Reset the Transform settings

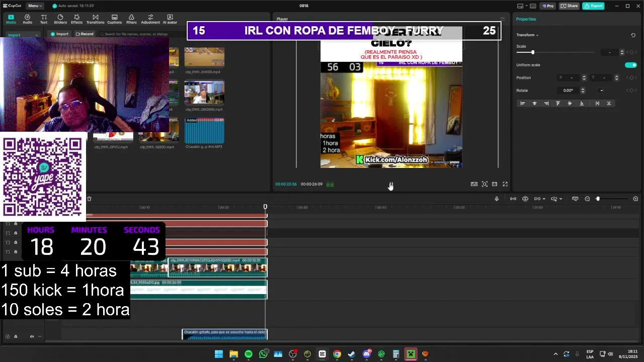pyautogui.click(x=633, y=35)
